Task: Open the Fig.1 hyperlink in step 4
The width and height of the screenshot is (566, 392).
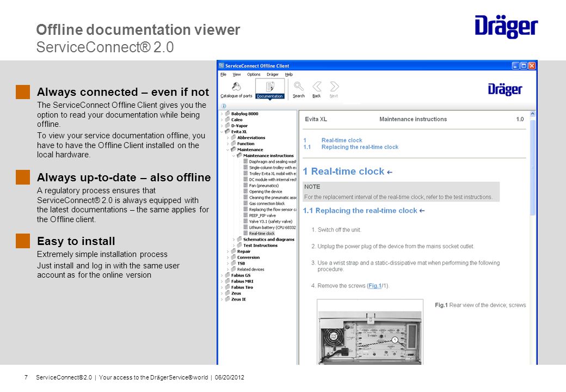Action: tap(374, 285)
